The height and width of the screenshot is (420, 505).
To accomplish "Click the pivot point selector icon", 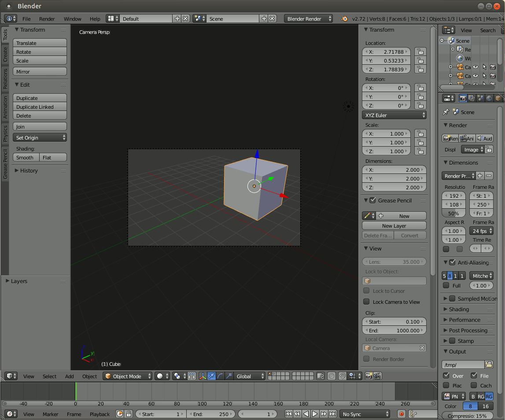I will coord(179,376).
